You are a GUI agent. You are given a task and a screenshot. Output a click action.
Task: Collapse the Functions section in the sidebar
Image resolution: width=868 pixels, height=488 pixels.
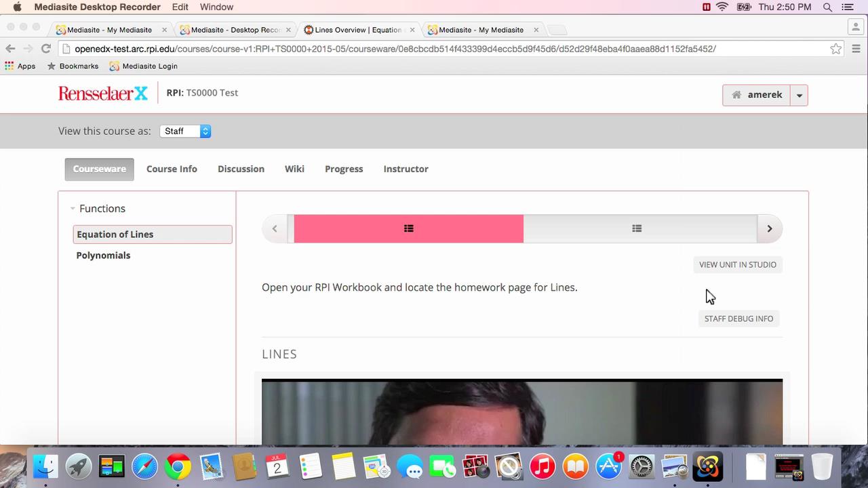pos(73,209)
